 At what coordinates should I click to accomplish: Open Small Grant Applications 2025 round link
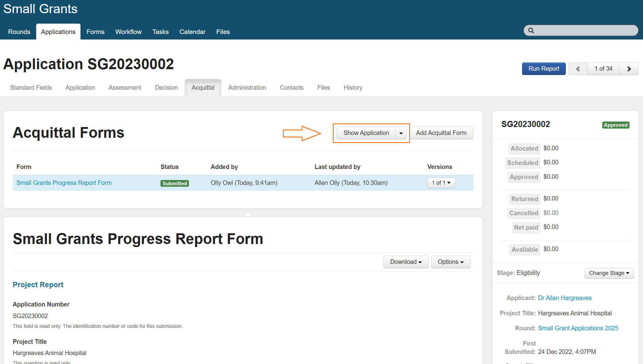(x=578, y=328)
